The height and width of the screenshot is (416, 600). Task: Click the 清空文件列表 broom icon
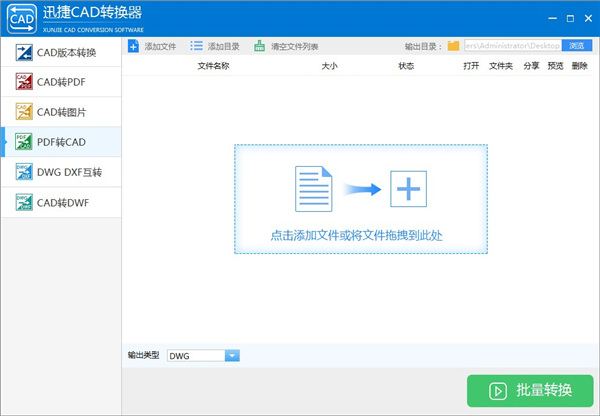[259, 46]
